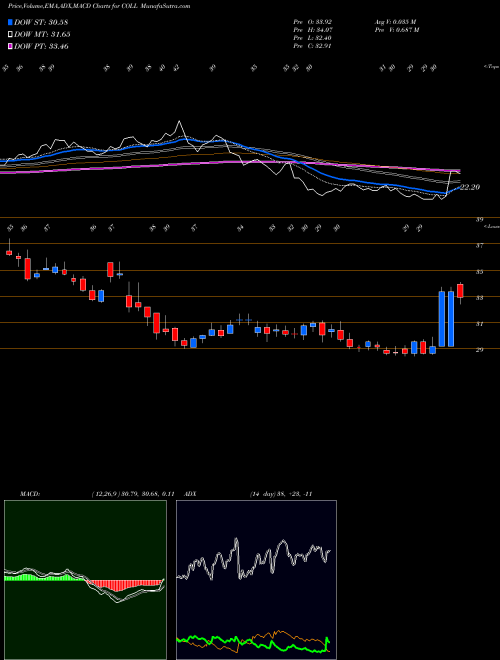
Task: Click the ADX (14 day) values text
Action: (x=280, y=494)
